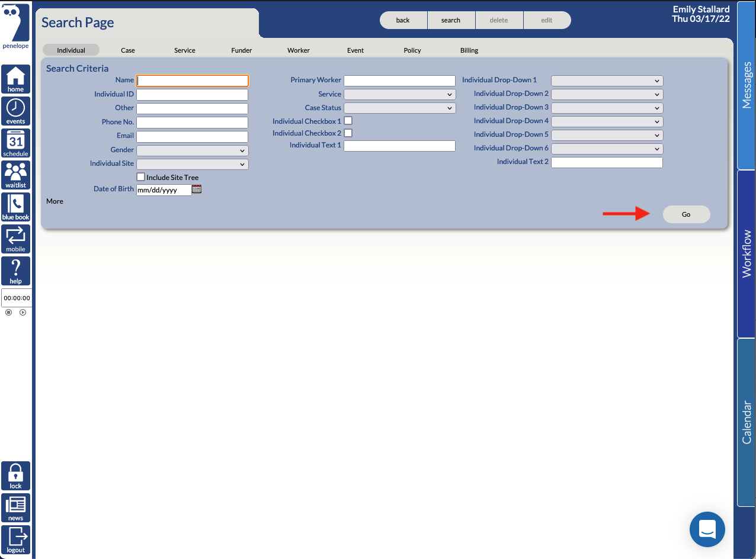Click the search button in top bar
The width and height of the screenshot is (756, 559).
coord(451,20)
